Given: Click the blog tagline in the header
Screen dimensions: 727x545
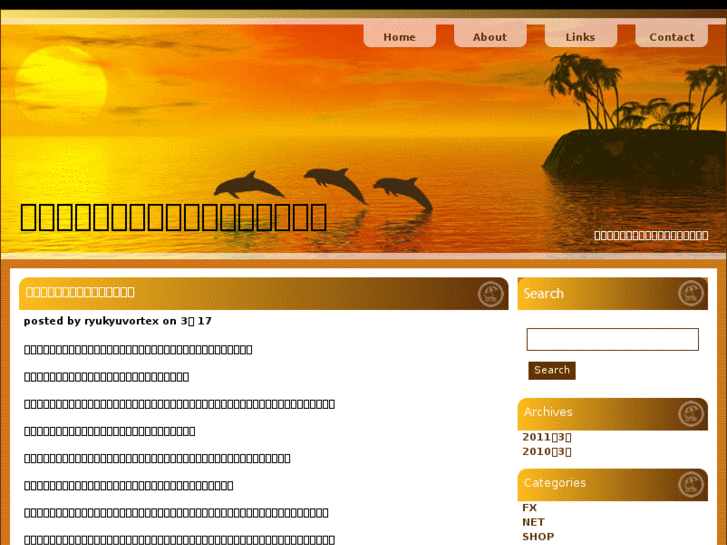Looking at the screenshot, I should pos(651,235).
